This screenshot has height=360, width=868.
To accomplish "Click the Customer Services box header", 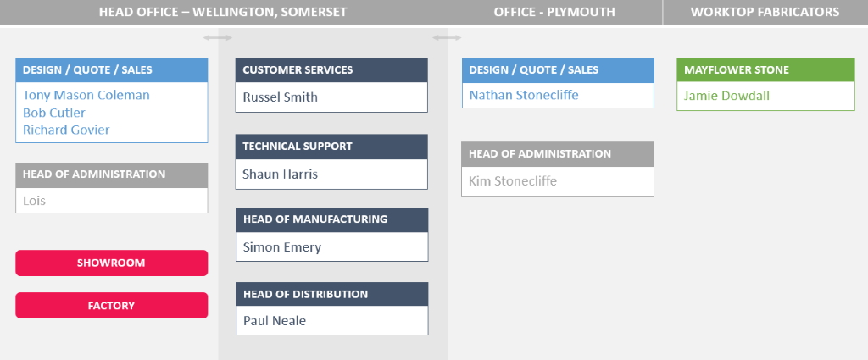I will coord(331,70).
